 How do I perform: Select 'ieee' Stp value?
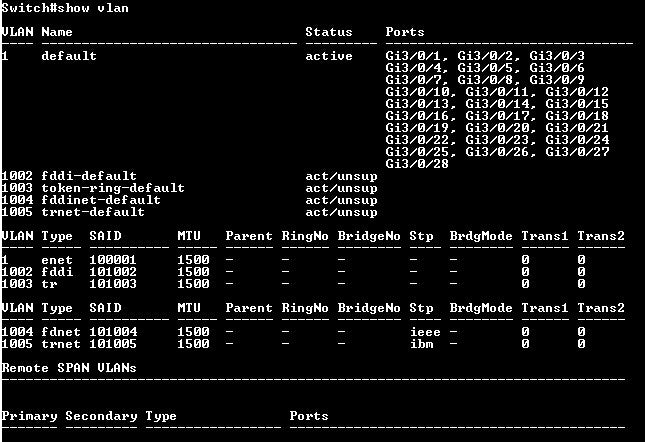pyautogui.click(x=425, y=332)
